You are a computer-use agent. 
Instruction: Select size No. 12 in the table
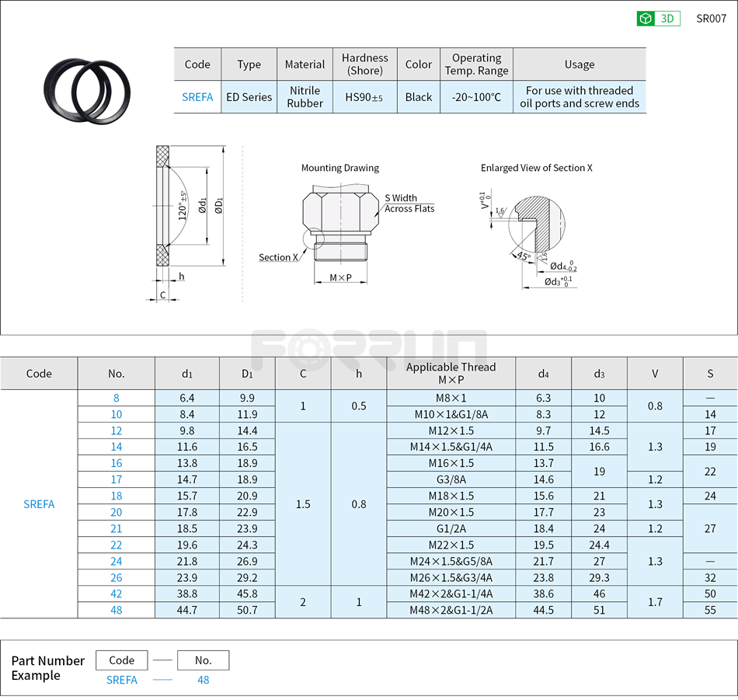[x=117, y=430]
